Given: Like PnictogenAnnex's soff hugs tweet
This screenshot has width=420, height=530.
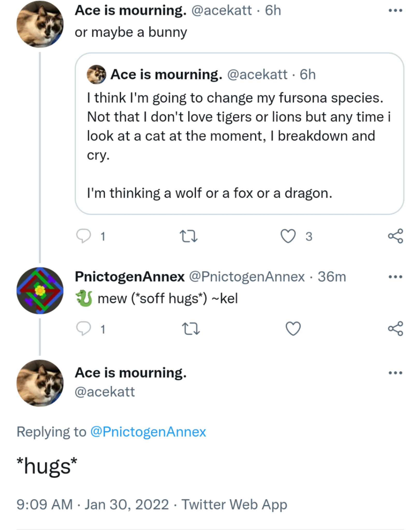Looking at the screenshot, I should point(293,329).
